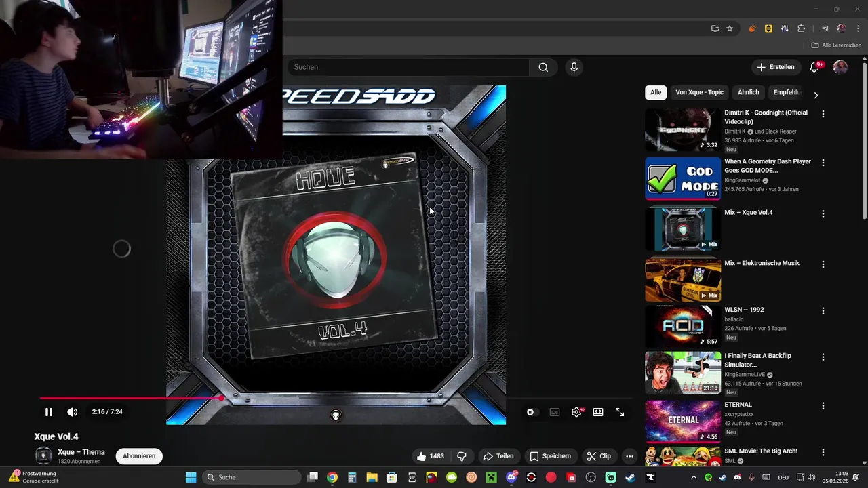Open Windows Start menu
The height and width of the screenshot is (488, 868).
pos(191,477)
